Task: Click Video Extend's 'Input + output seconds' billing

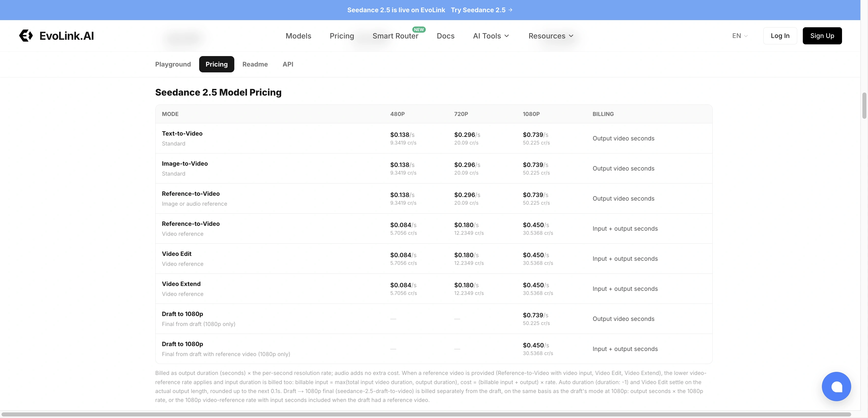Action: [625, 289]
